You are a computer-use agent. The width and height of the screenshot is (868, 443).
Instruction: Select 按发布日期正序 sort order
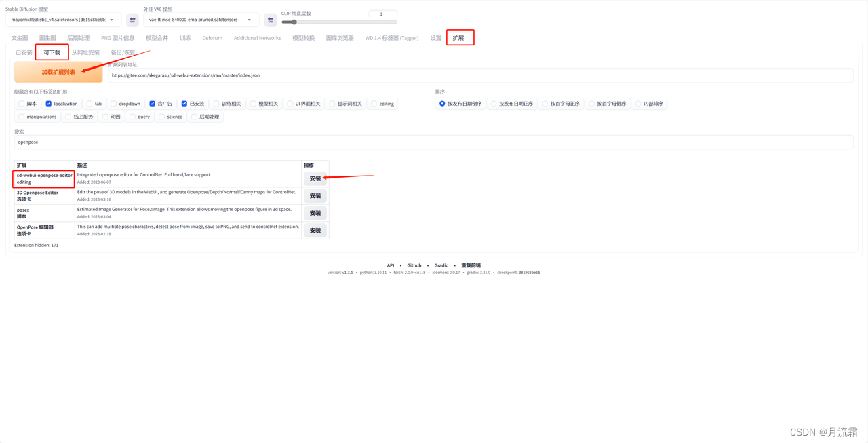click(494, 104)
